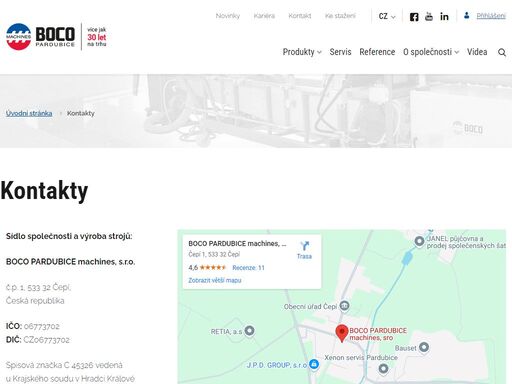The width and height of the screenshot is (512, 384).
Task: Open the Ke stažení top link
Action: (340, 16)
